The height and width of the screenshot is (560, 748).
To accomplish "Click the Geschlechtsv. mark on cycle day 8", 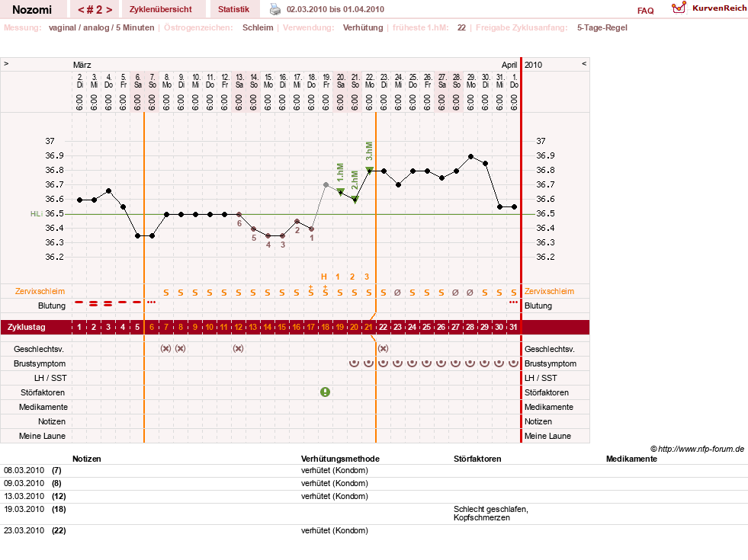I will [x=180, y=348].
